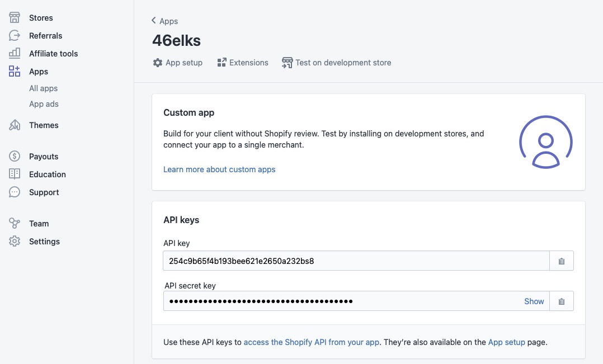Image resolution: width=603 pixels, height=364 pixels.
Task: Copy the API secret key to clipboard
Action: 562,301
